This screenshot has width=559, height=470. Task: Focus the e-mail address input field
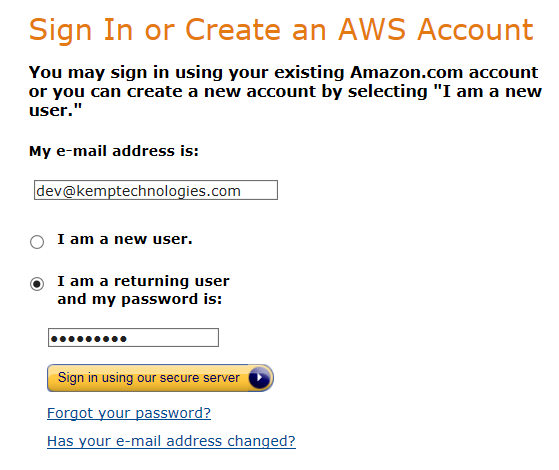click(156, 190)
